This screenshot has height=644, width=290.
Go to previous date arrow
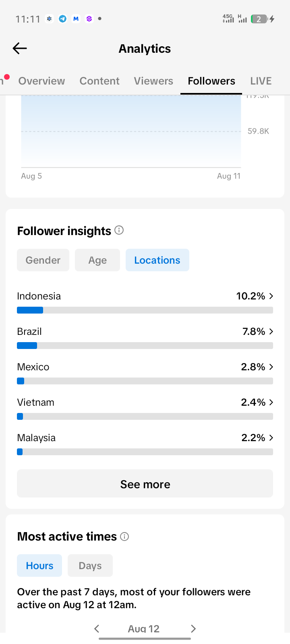tap(97, 628)
